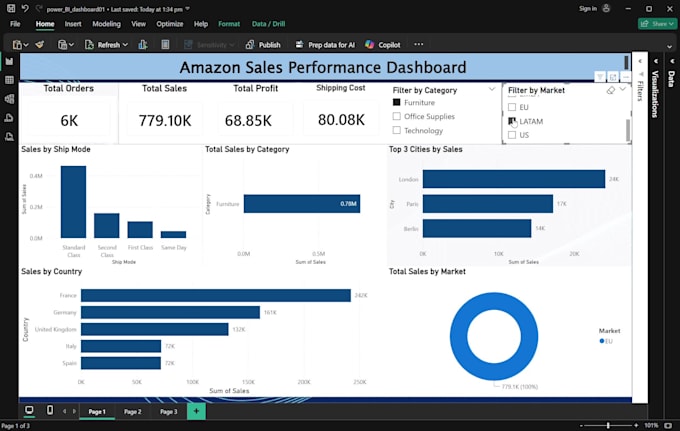Switch to the Modeling ribbon tab

(106, 24)
